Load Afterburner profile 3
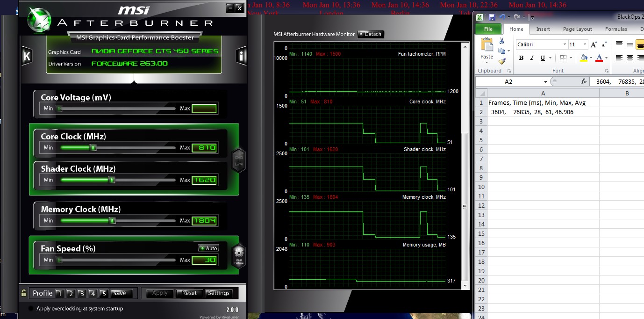644x319 pixels. point(82,294)
